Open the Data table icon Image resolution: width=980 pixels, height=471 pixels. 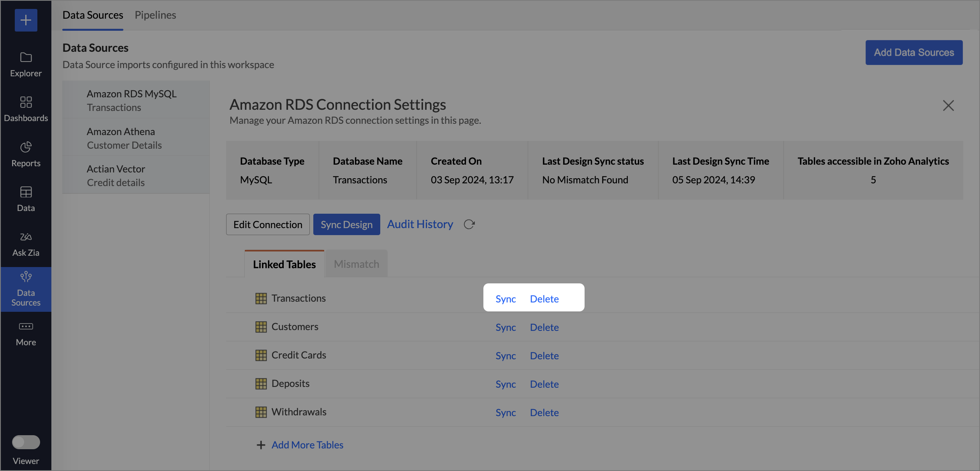(x=26, y=192)
